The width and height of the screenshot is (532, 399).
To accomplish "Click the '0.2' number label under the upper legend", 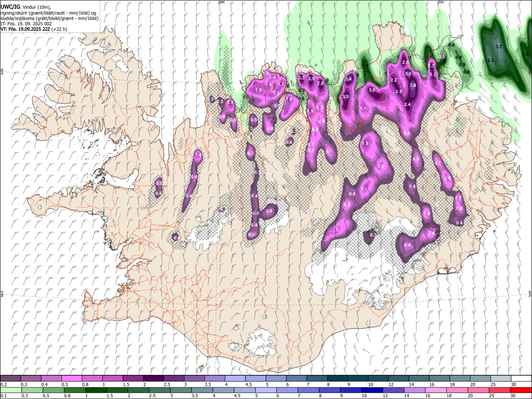I will (x=4, y=384).
